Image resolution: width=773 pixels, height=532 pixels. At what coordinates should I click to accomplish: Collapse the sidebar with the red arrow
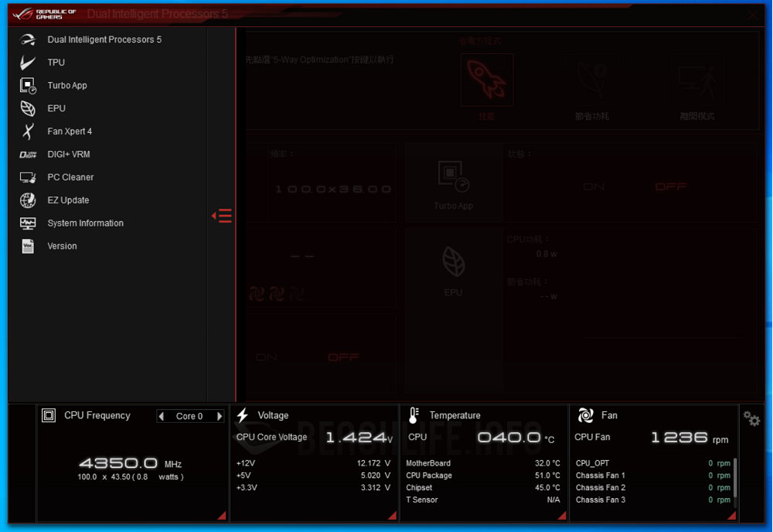click(x=222, y=216)
